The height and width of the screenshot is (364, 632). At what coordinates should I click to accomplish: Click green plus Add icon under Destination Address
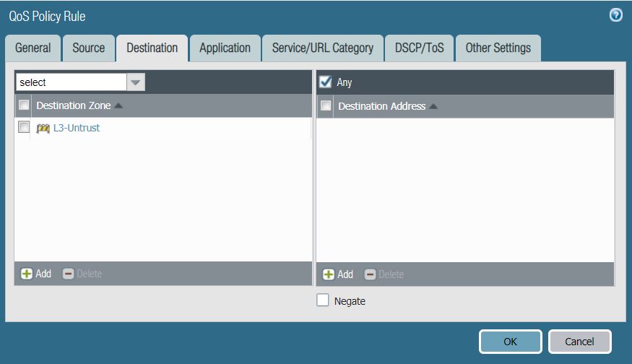329,274
